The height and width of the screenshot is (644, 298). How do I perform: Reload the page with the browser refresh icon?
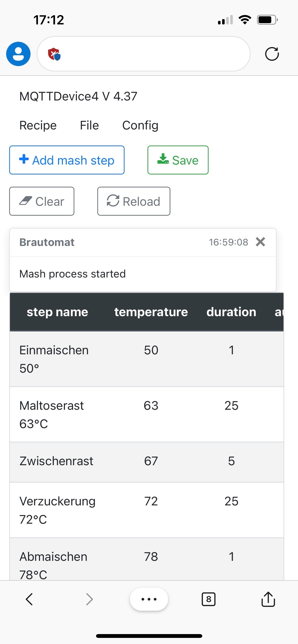[272, 54]
